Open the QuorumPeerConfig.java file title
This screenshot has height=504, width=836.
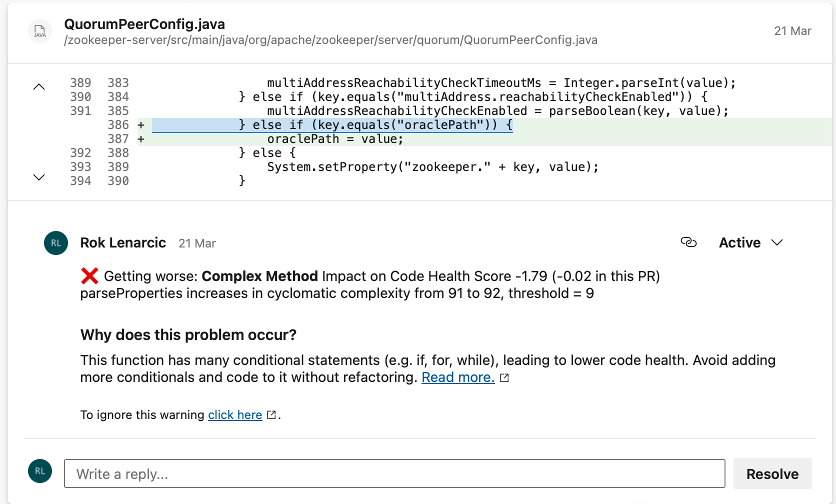point(144,24)
